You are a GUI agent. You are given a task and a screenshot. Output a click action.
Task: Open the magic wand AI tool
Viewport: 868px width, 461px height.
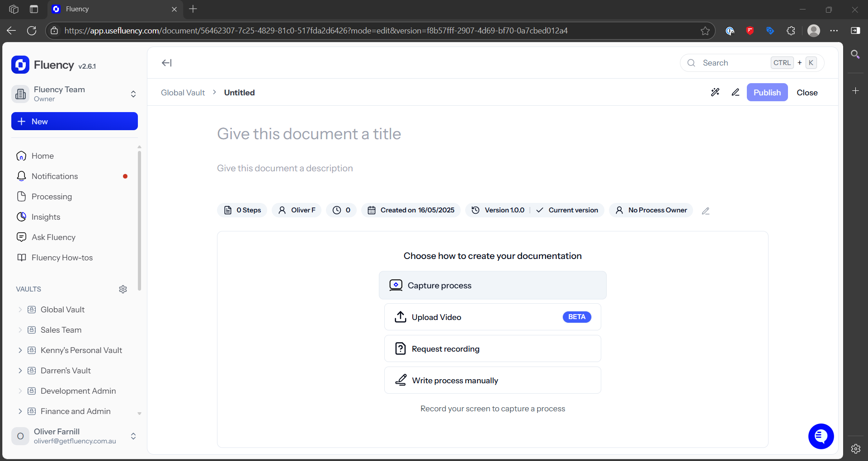(x=715, y=92)
